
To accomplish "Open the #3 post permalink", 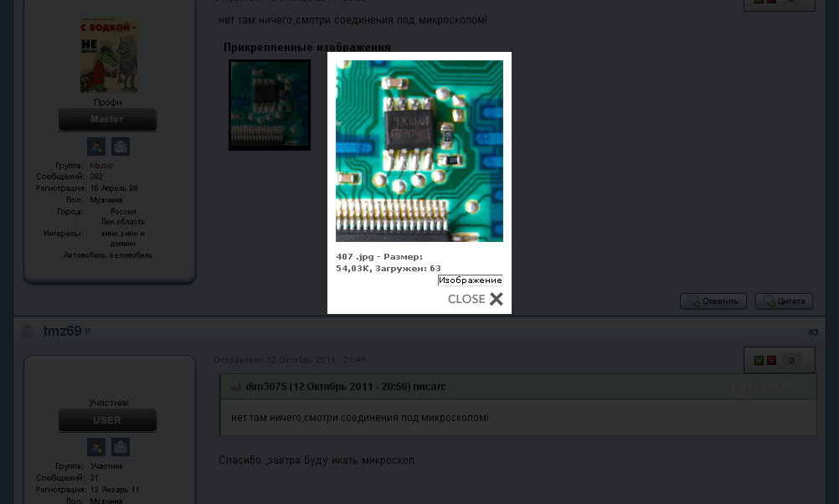I will tap(813, 332).
